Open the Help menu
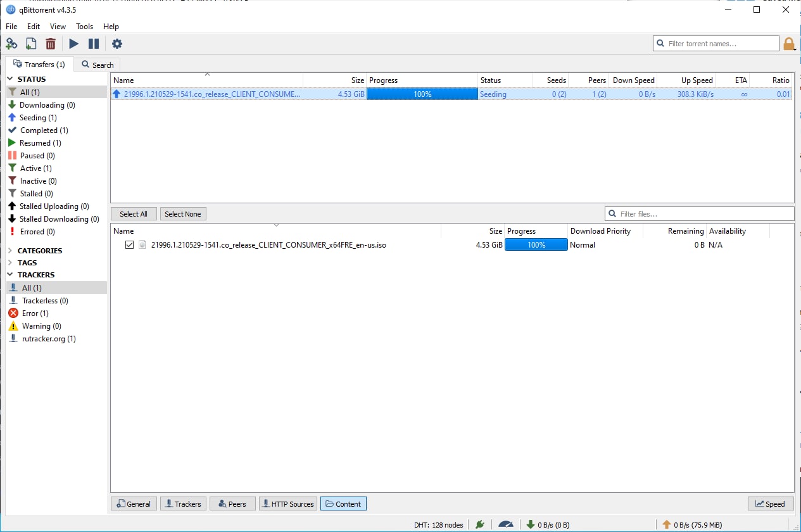 click(x=111, y=27)
